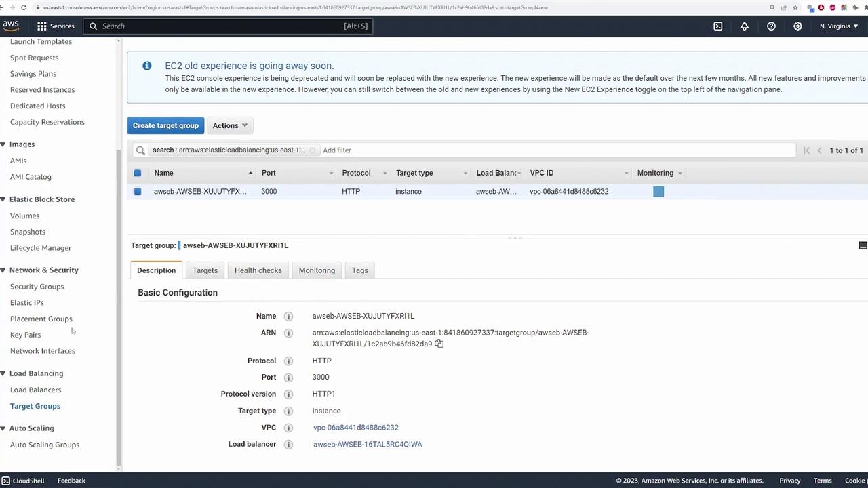This screenshot has width=868, height=488.
Task: Sort the table by Name column
Action: point(163,173)
